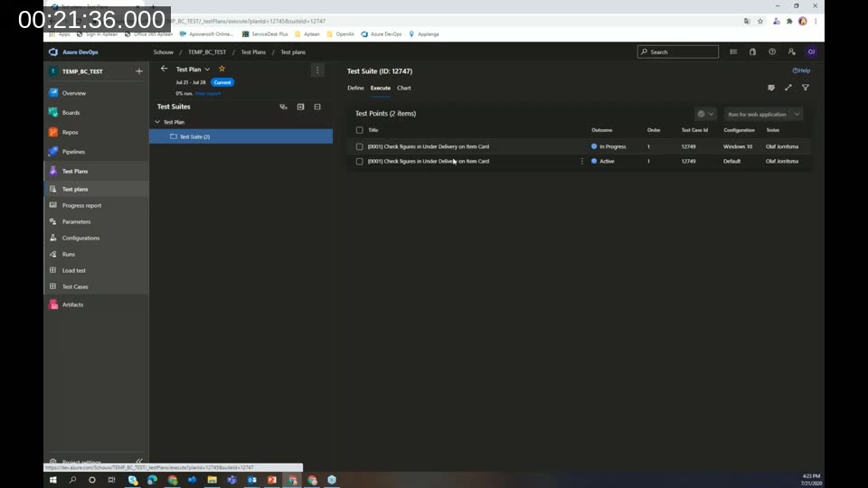Viewport: 868px width, 488px height.
Task: Show test points from child suites icon
Action: pyautogui.click(x=283, y=107)
